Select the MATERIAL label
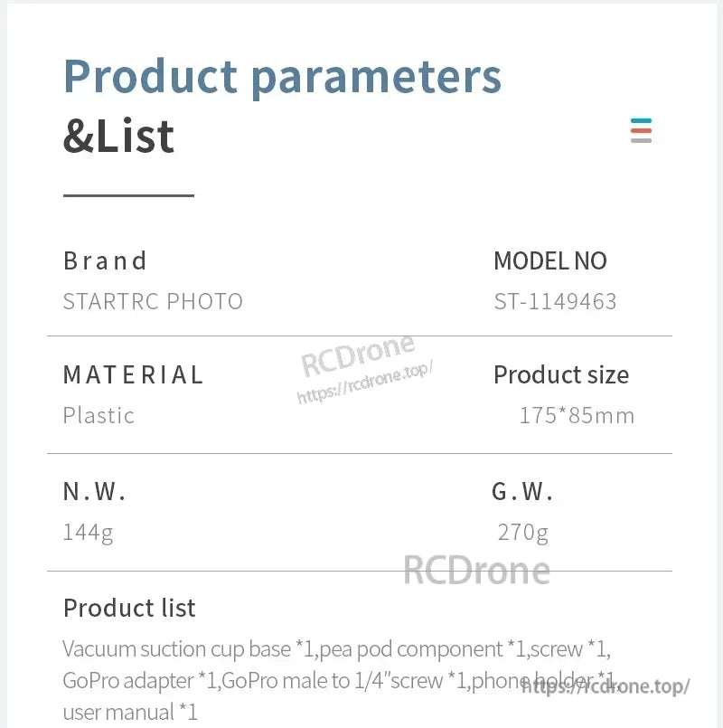 pos(134,374)
